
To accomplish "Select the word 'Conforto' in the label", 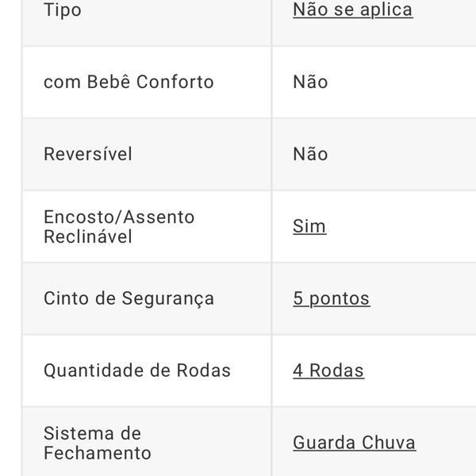I will coord(175,83).
